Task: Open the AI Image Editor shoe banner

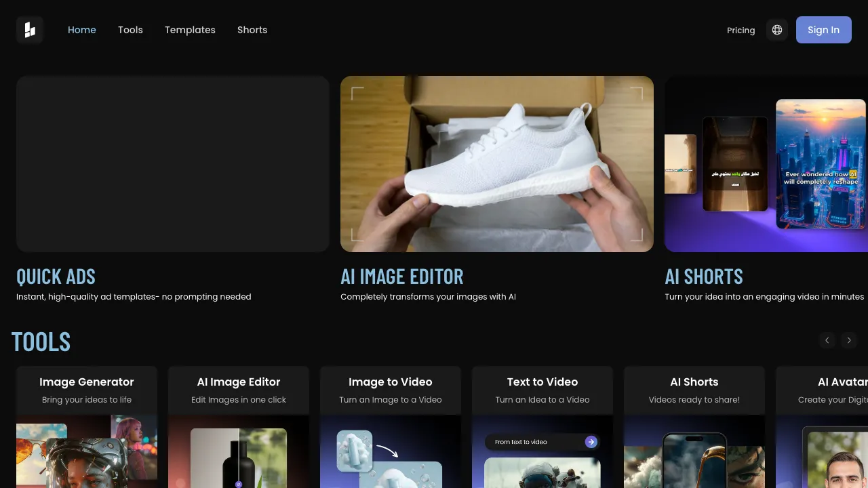Action: click(x=497, y=164)
